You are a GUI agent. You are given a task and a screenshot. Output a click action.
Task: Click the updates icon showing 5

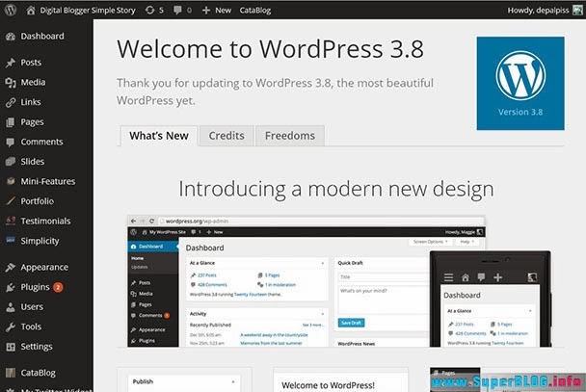coord(149,10)
